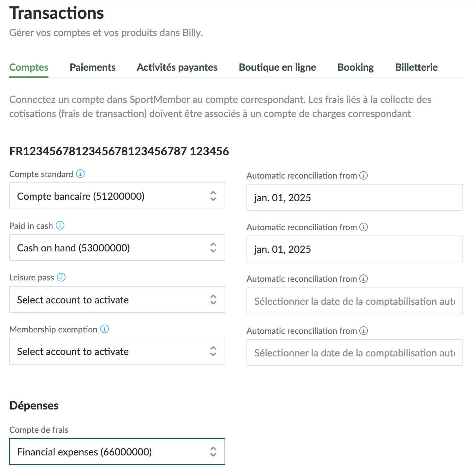Click info icon beside Compte standard
This screenshot has width=476, height=471.
pyautogui.click(x=81, y=174)
